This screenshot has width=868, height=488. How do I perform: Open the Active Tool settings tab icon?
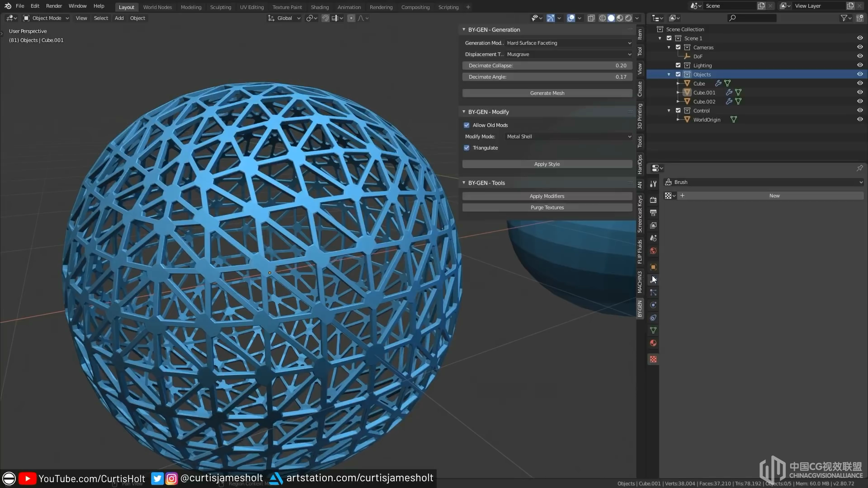[x=653, y=183]
